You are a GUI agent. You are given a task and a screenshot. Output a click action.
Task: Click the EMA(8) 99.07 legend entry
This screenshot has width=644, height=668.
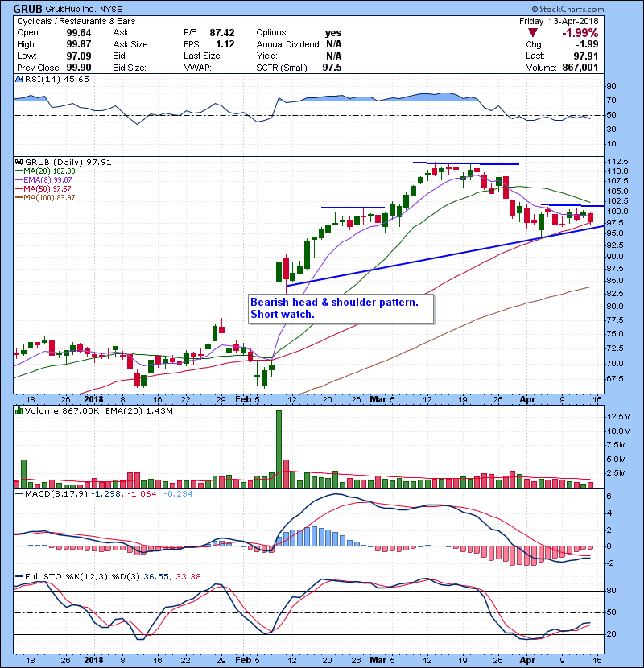click(47, 180)
